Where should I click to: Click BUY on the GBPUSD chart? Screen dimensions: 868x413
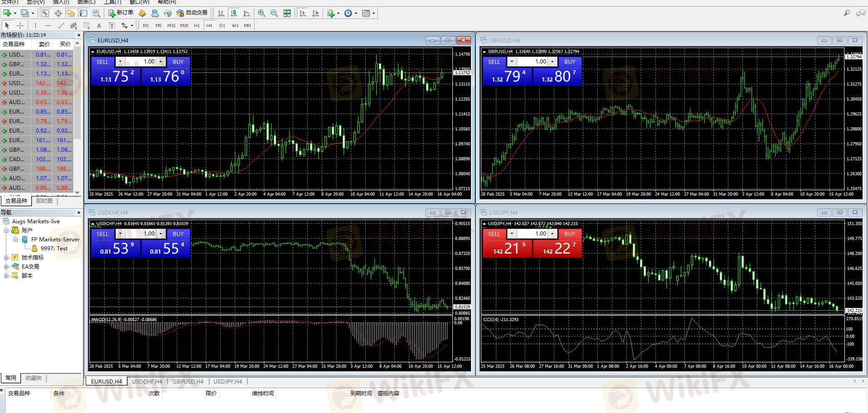[x=570, y=62]
